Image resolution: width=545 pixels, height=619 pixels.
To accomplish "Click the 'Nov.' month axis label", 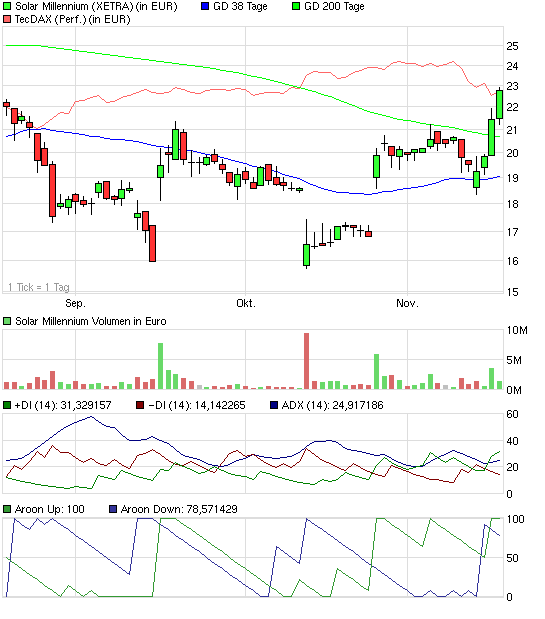I will (x=407, y=303).
